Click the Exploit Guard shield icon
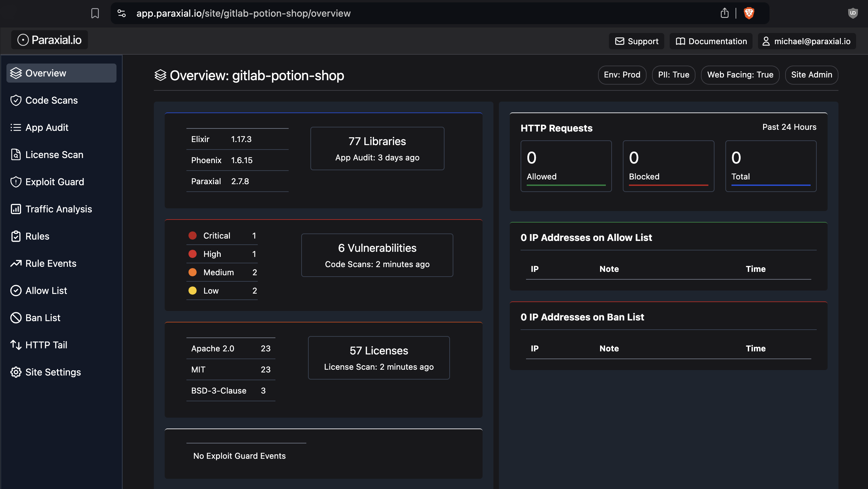868x489 pixels. (16, 182)
